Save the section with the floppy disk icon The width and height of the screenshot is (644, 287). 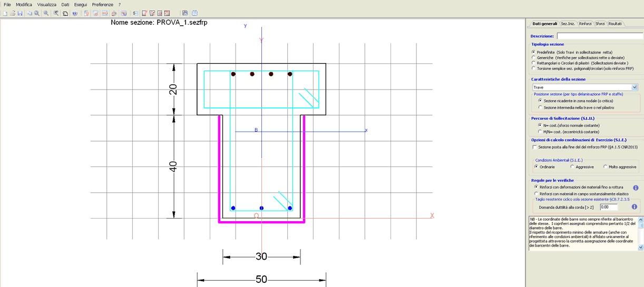click(20, 13)
